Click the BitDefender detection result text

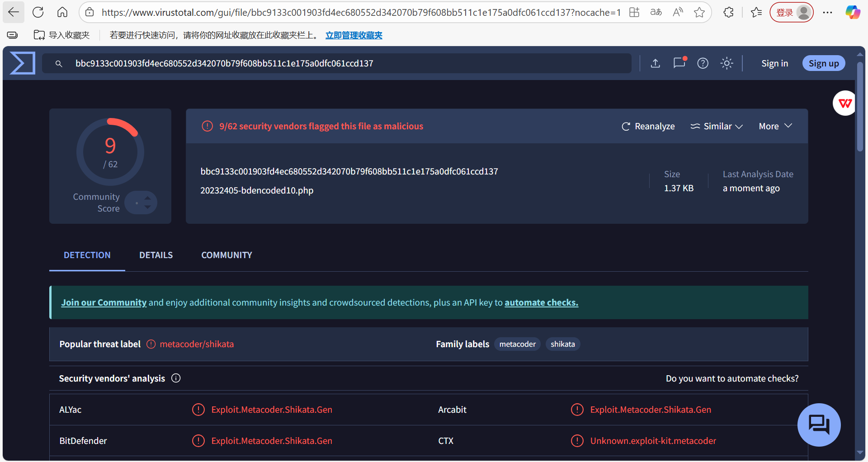pyautogui.click(x=272, y=441)
